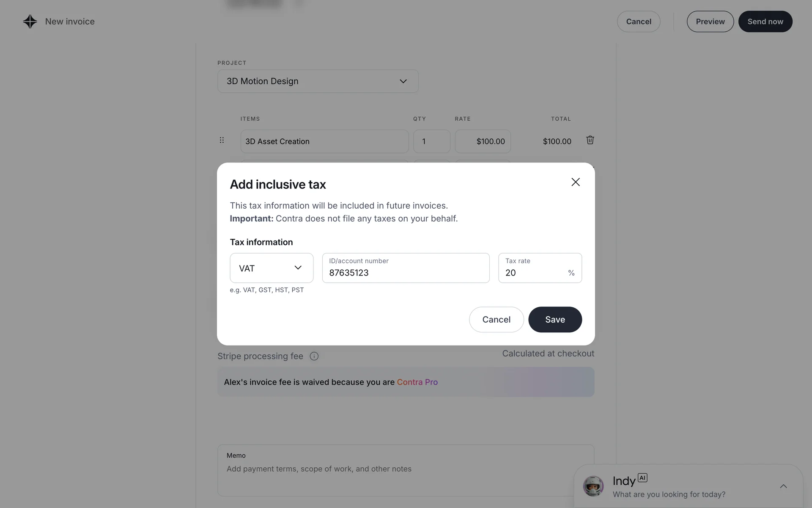Show Stripe processing fee info tooltip
This screenshot has width=812, height=508.
314,356
